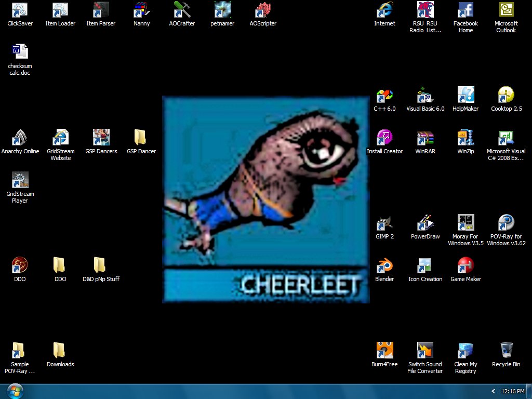Viewport: 532px width, 399px height.
Task: Expand the hidden system tray icons arrow
Action: click(x=493, y=391)
